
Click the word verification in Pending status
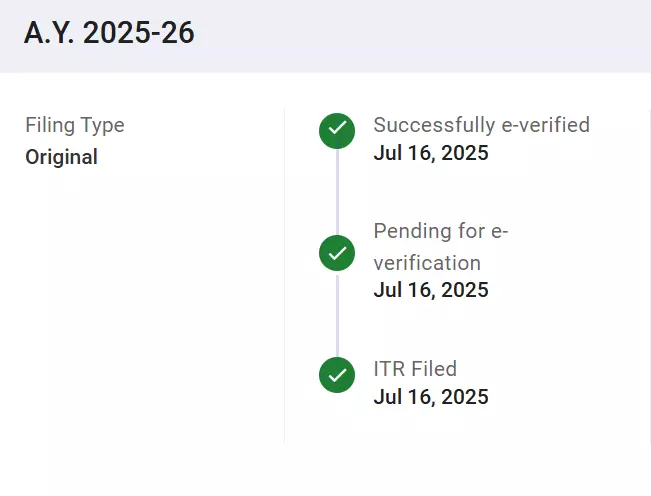pos(427,263)
